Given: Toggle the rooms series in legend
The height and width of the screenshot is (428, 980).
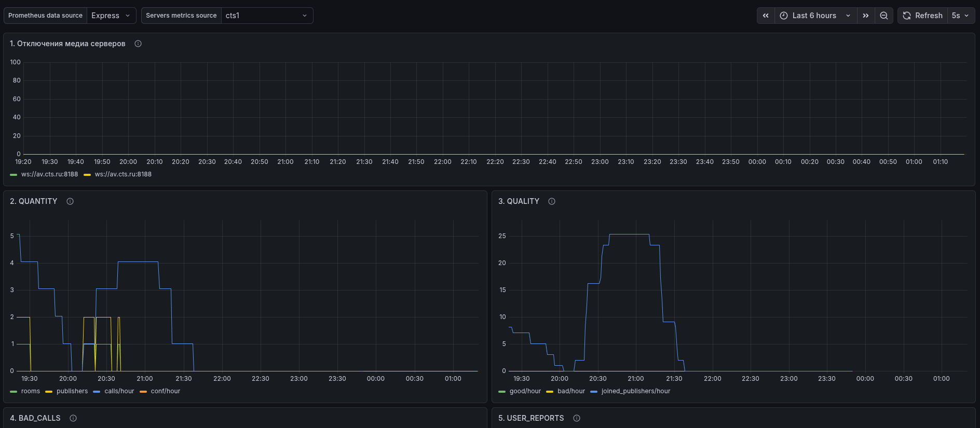Looking at the screenshot, I should [30, 391].
